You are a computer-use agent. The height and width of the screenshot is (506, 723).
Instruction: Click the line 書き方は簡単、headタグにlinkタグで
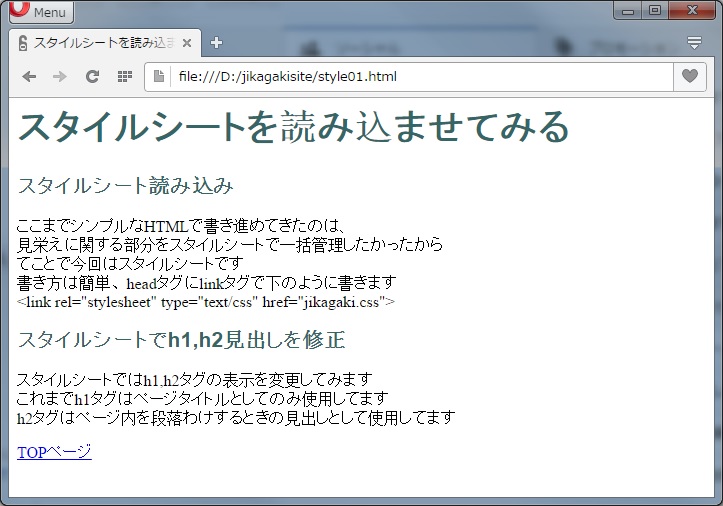(207, 282)
